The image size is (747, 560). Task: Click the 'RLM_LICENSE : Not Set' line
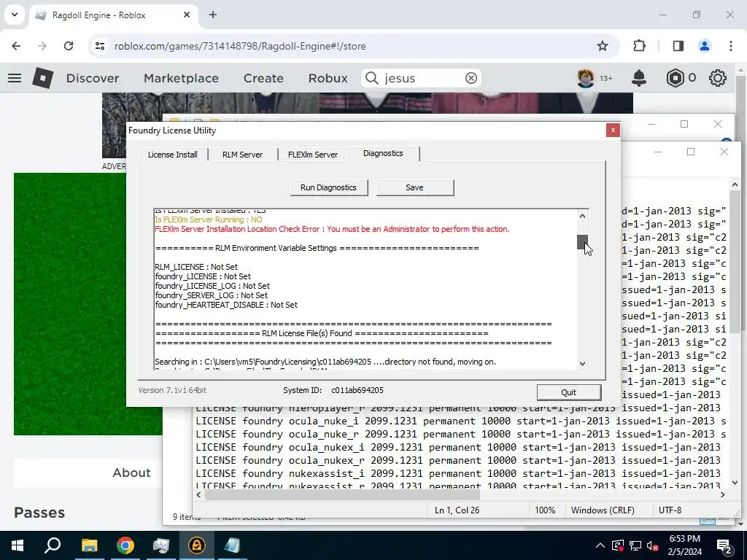click(196, 267)
